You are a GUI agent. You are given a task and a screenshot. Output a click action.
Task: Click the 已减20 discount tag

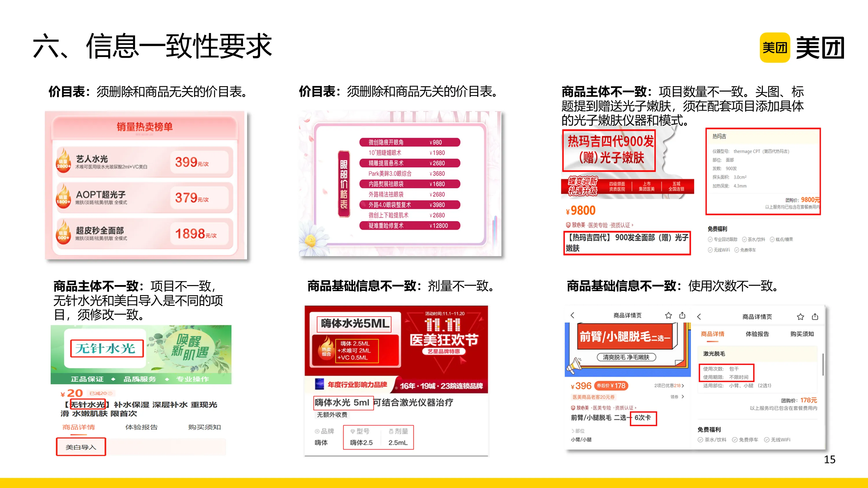click(101, 393)
